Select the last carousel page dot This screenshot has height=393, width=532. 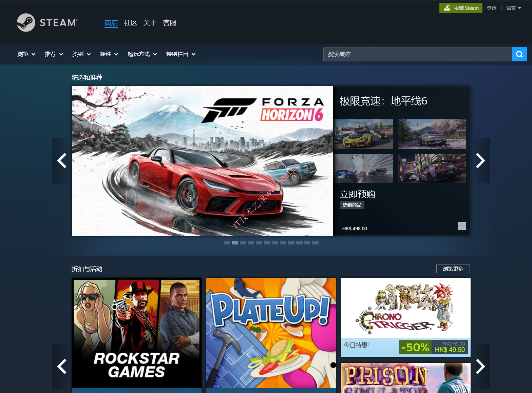[x=315, y=243]
